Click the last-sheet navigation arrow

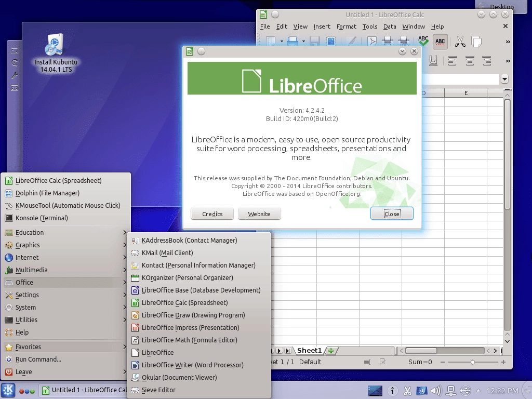tap(288, 351)
